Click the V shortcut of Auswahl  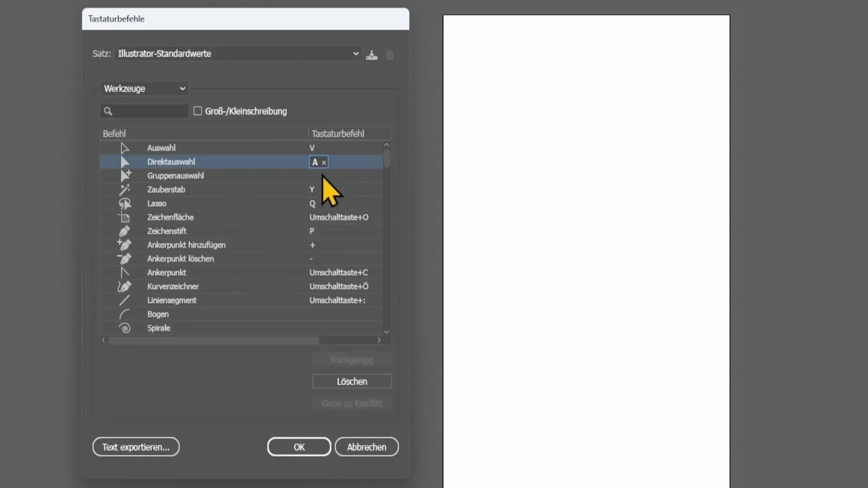pos(312,148)
